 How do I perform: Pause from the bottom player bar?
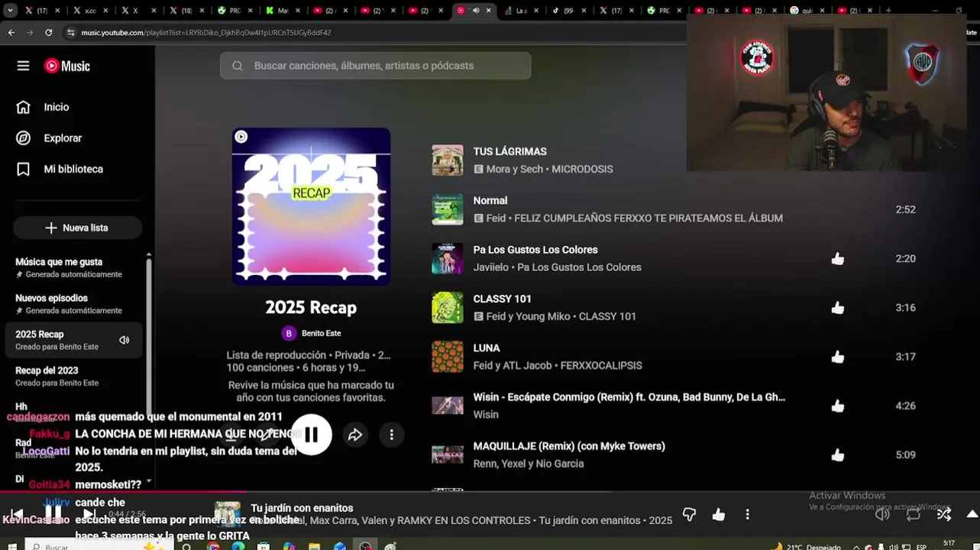[53, 513]
